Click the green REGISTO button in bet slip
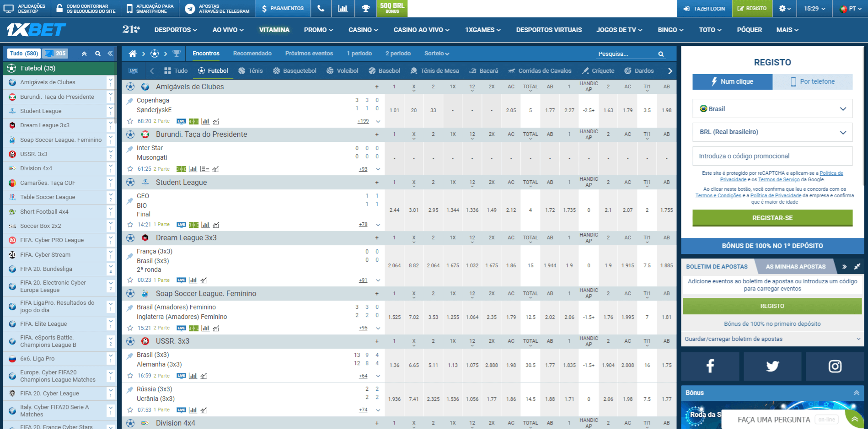The width and height of the screenshot is (868, 431). pyautogui.click(x=772, y=306)
